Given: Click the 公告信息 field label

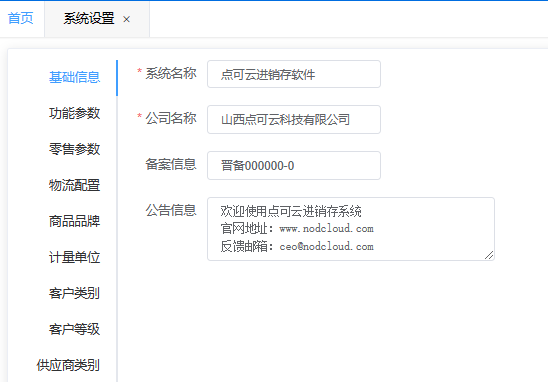Looking at the screenshot, I should click(171, 210).
